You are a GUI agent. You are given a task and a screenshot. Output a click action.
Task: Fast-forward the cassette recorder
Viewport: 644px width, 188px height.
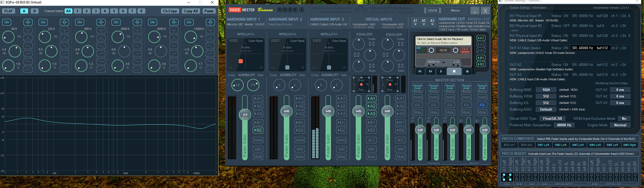pyautogui.click(x=430, y=71)
